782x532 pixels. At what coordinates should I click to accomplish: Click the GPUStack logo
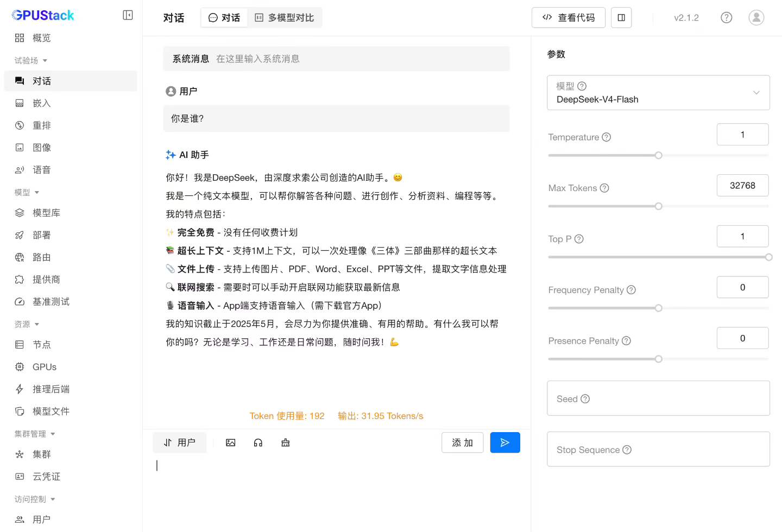[x=43, y=15]
